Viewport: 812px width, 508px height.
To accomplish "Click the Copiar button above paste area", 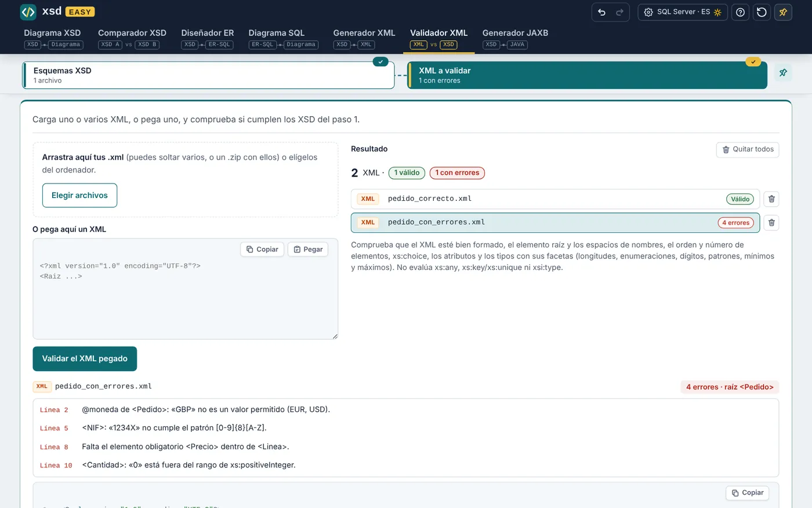I will click(x=262, y=250).
